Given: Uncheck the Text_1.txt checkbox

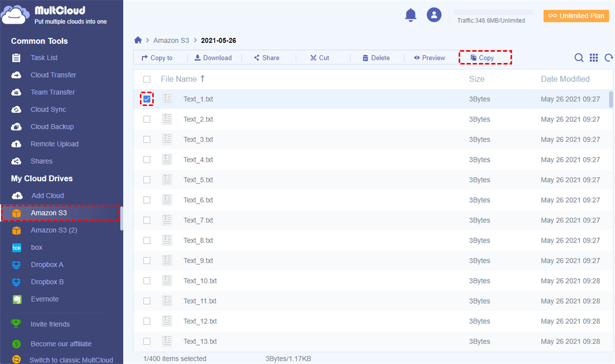Looking at the screenshot, I should [x=147, y=99].
